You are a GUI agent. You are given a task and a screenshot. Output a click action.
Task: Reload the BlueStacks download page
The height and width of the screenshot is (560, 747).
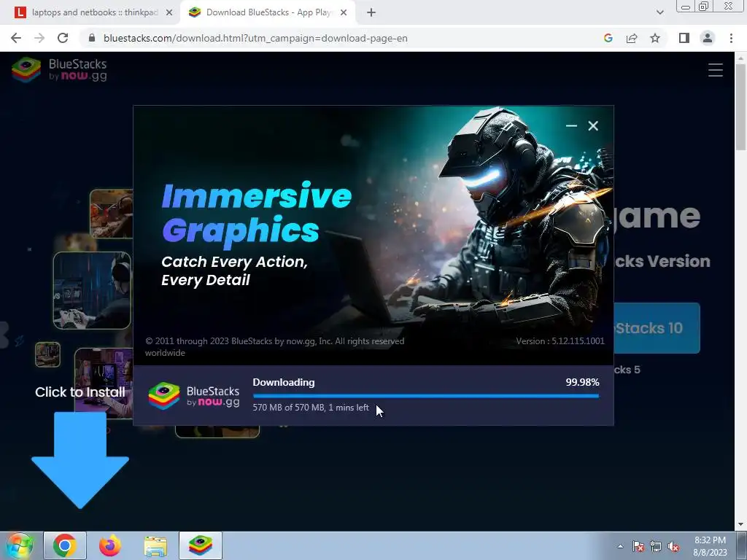coord(63,38)
